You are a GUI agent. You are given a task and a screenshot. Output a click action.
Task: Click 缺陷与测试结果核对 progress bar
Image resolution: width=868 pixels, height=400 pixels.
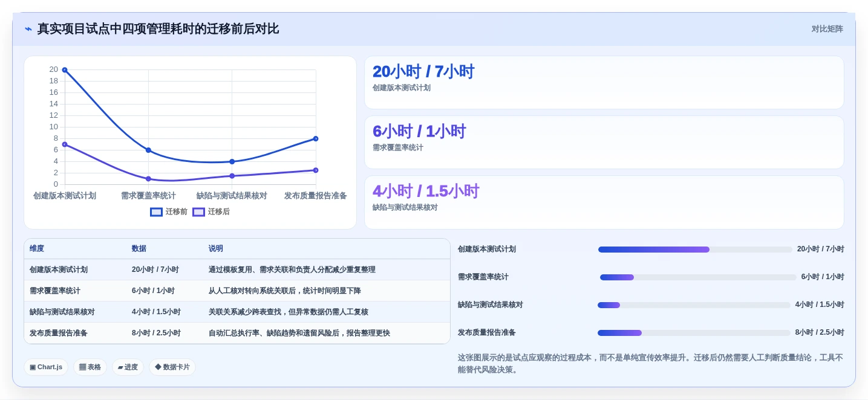click(x=694, y=305)
